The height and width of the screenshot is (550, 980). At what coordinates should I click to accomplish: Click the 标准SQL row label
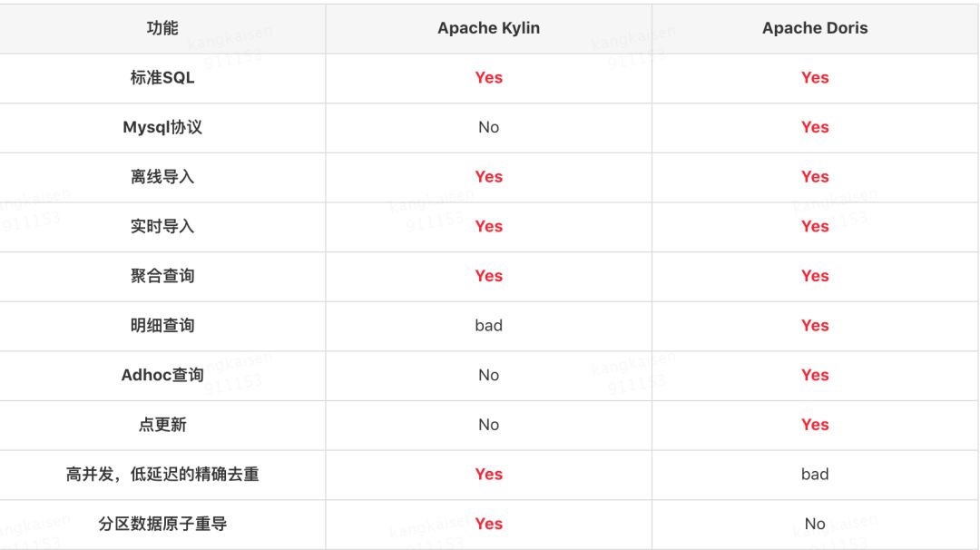[x=162, y=77]
